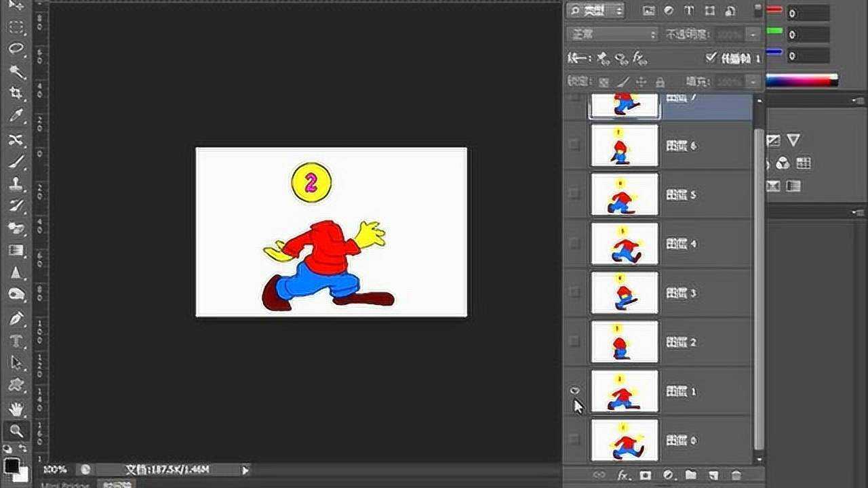Show layer 图层 2

click(x=575, y=341)
